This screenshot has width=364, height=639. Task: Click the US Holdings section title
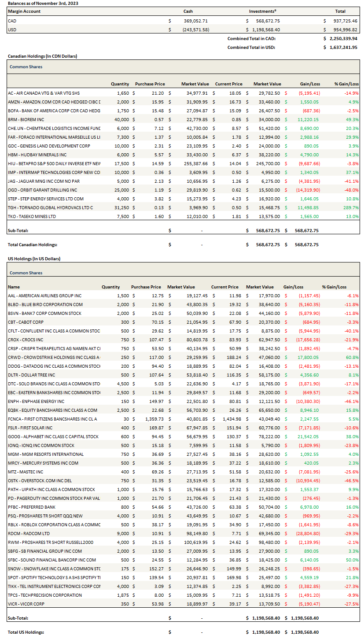(x=34, y=259)
